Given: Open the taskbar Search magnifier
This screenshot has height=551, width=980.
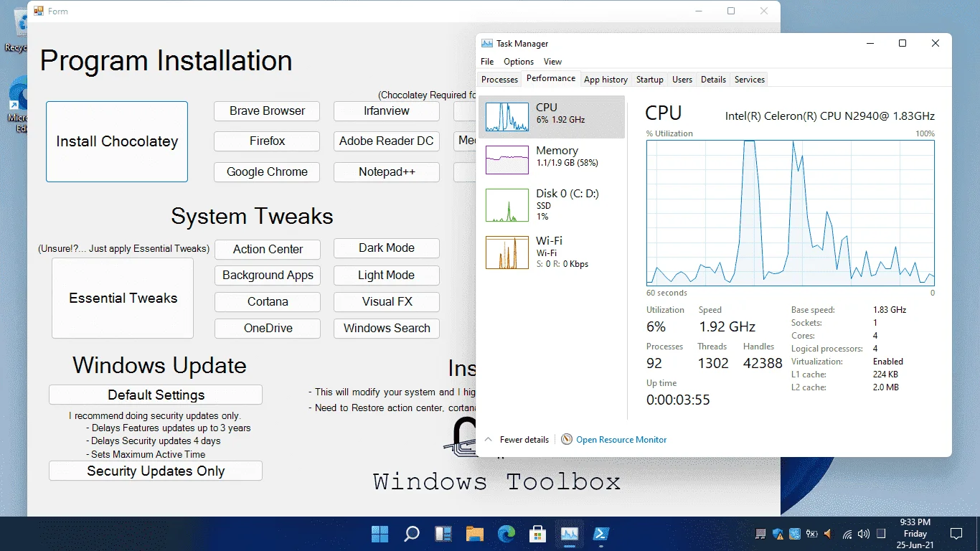Looking at the screenshot, I should (x=412, y=534).
